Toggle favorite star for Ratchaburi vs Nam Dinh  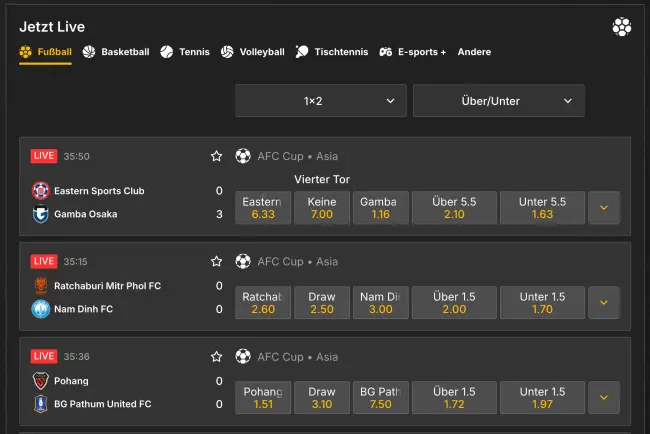(216, 261)
